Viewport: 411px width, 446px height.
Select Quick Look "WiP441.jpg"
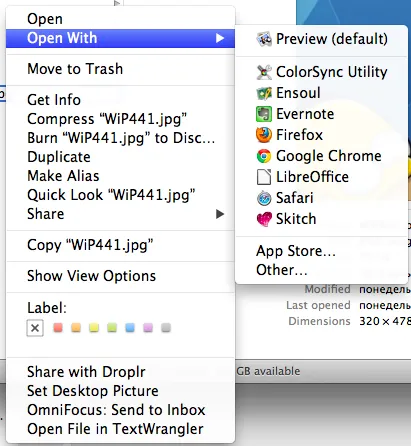120,195
